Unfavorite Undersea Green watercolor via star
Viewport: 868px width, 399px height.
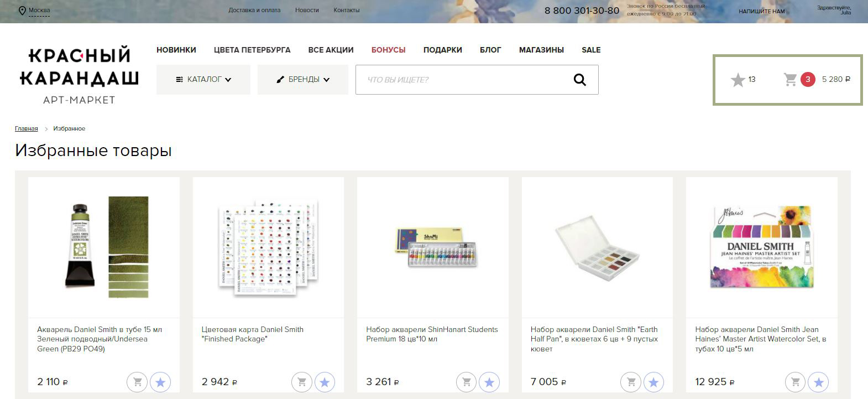click(160, 382)
